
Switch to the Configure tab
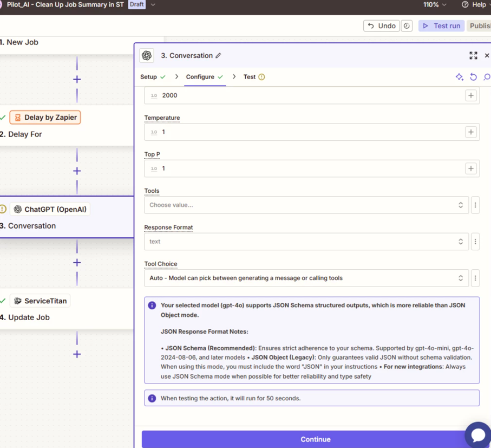(204, 77)
